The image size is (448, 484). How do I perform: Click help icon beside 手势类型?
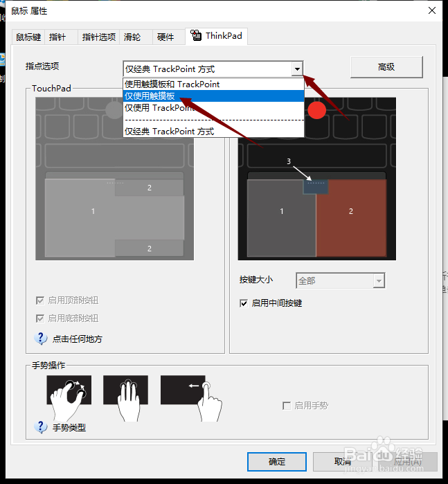click(x=41, y=427)
